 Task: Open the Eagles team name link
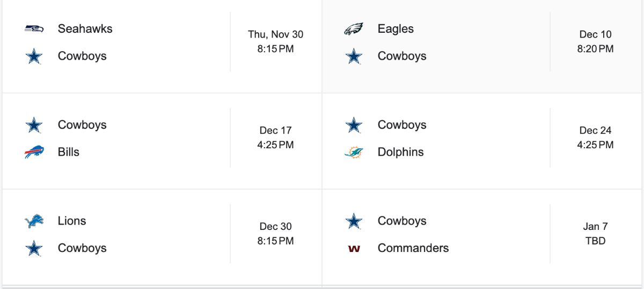[x=396, y=28]
